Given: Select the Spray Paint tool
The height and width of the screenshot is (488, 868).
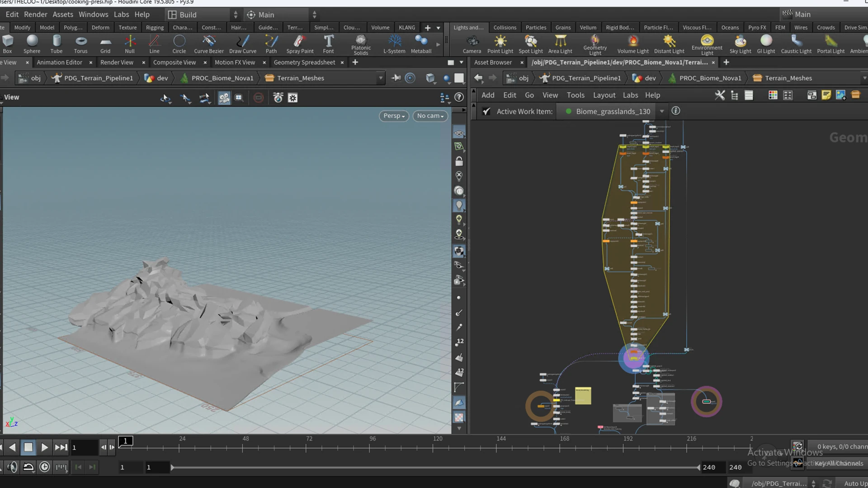Looking at the screenshot, I should click(x=300, y=44).
